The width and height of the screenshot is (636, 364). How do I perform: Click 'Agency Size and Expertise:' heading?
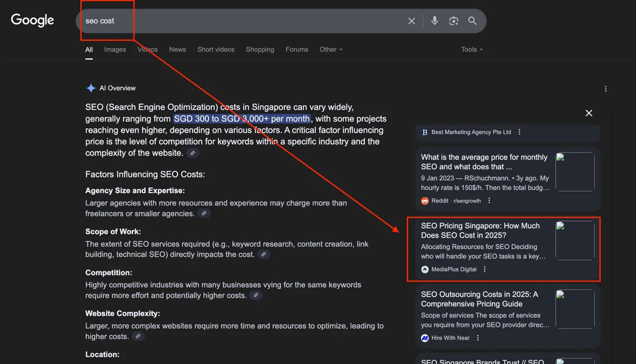point(135,191)
